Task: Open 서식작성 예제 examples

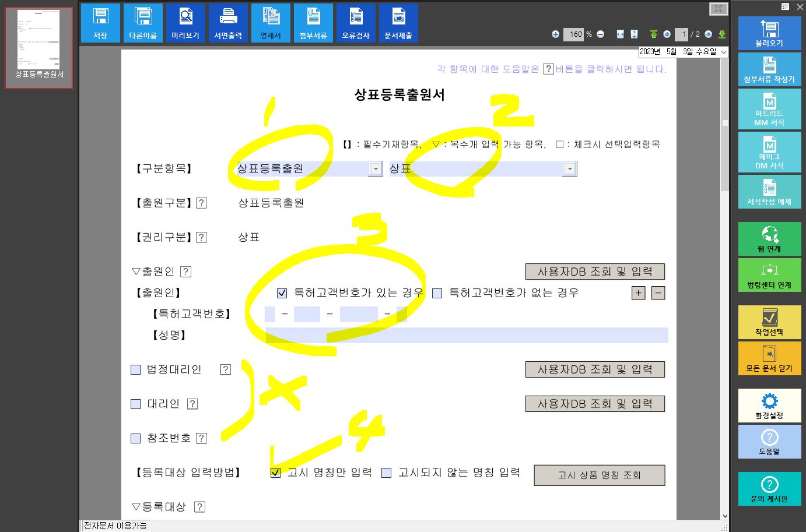Action: click(769, 192)
